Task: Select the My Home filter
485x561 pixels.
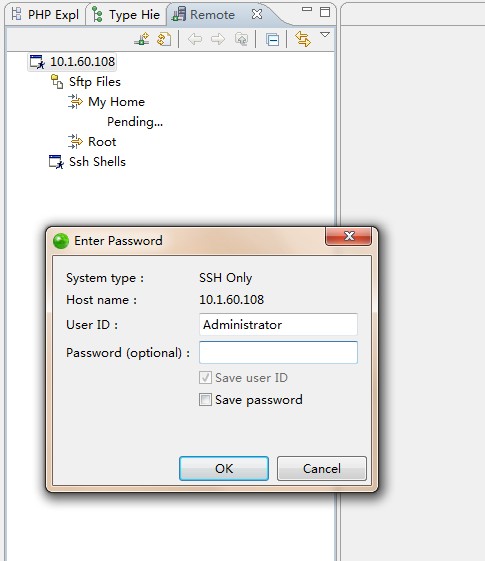Action: click(x=117, y=102)
